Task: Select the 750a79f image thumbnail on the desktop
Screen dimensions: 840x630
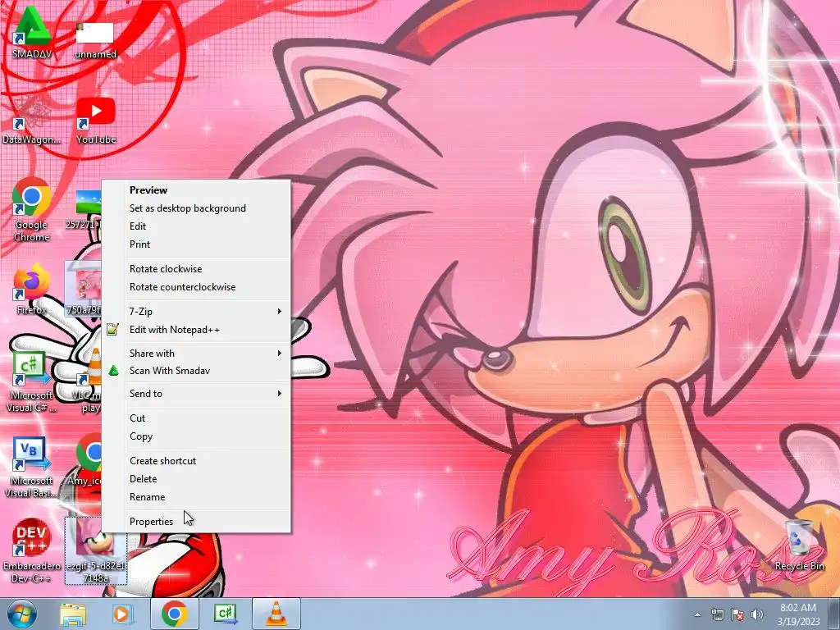Action: coord(84,288)
